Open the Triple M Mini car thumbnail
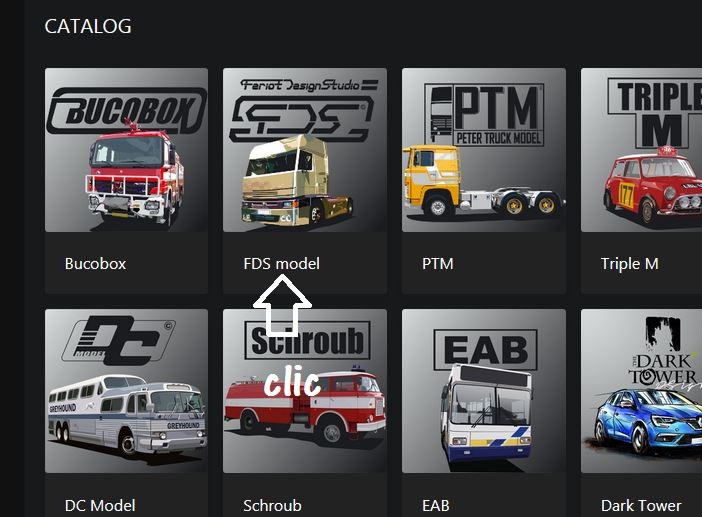The image size is (702, 517). [x=641, y=150]
